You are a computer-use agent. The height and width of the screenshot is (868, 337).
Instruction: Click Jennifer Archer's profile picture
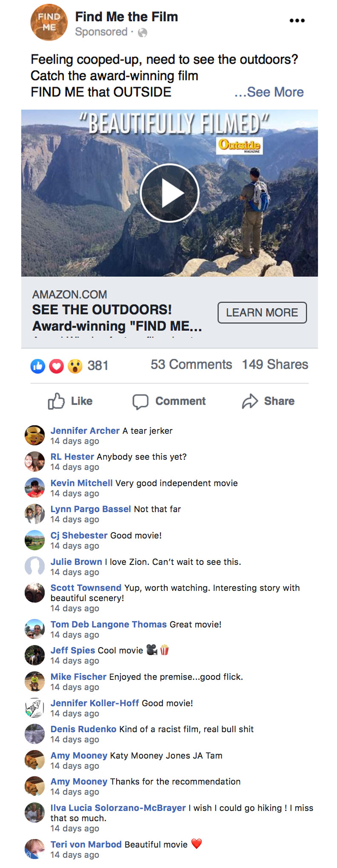coord(34,435)
